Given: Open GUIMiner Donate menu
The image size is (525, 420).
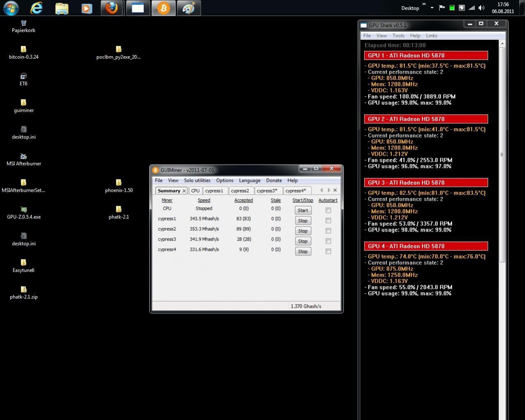Looking at the screenshot, I should 274,181.
